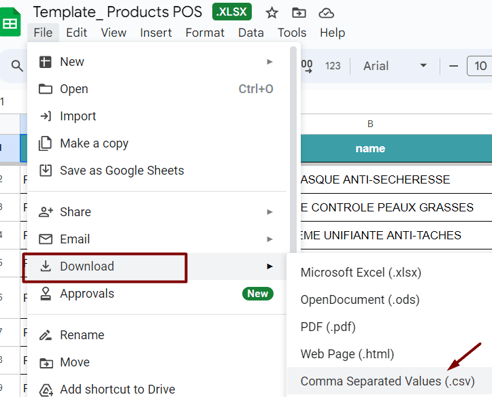Click the Add shortcut to Drive icon
Viewport: 492px width, 397px height.
pyautogui.click(x=46, y=390)
